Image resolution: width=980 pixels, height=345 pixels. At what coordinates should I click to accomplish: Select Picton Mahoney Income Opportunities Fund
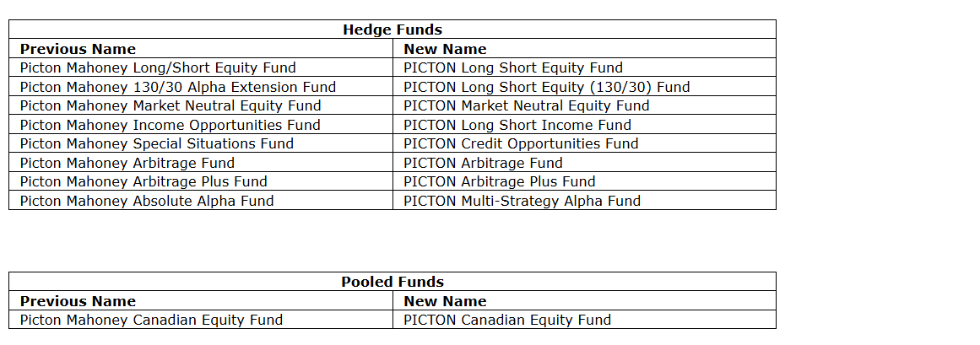(x=171, y=125)
